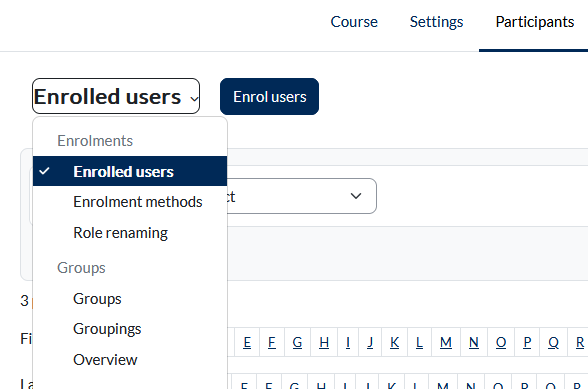Filter first name by letter Q
The image size is (588, 389).
[x=554, y=342]
